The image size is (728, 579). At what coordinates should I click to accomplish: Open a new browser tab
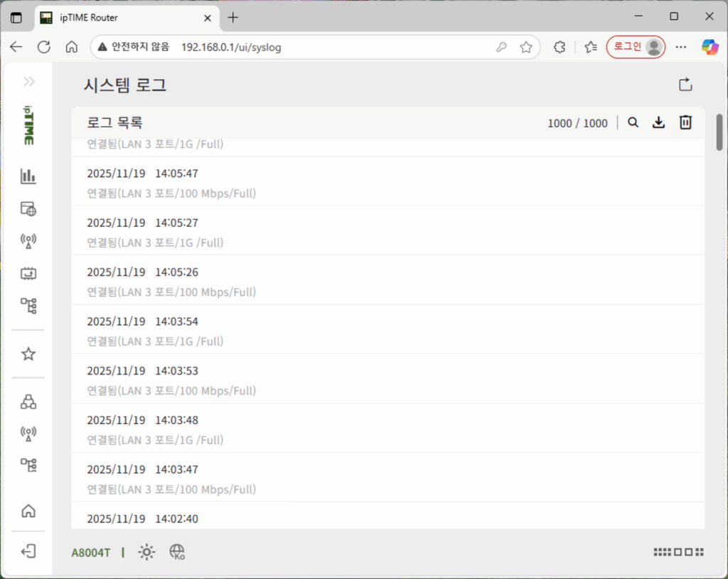pos(233,18)
